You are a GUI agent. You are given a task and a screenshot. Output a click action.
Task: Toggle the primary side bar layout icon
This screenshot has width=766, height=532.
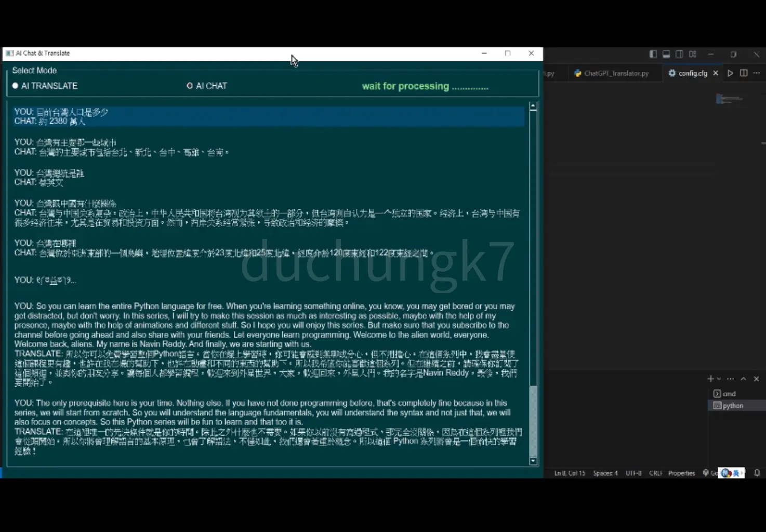(653, 54)
